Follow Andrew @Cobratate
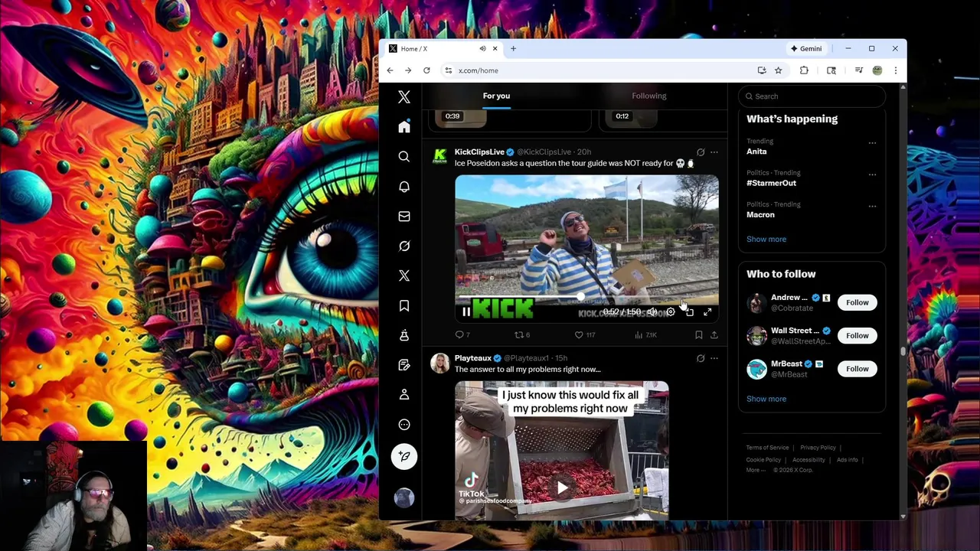The height and width of the screenshot is (551, 980). 857,302
